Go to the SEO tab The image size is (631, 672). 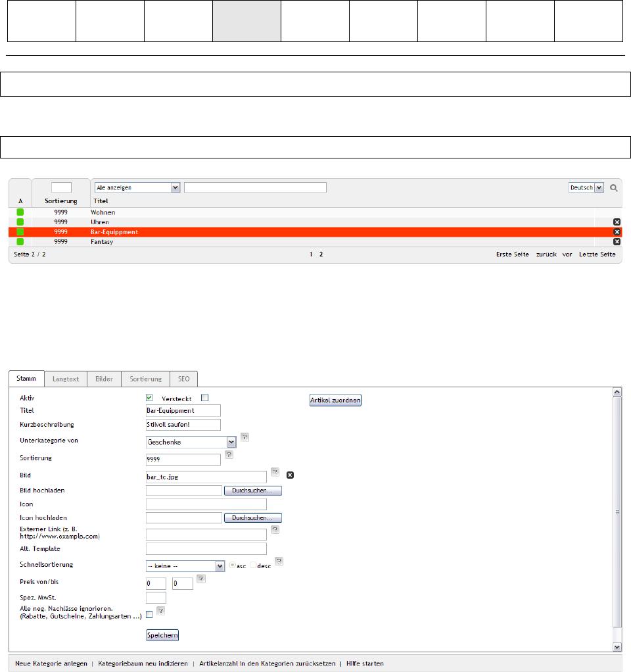click(184, 379)
